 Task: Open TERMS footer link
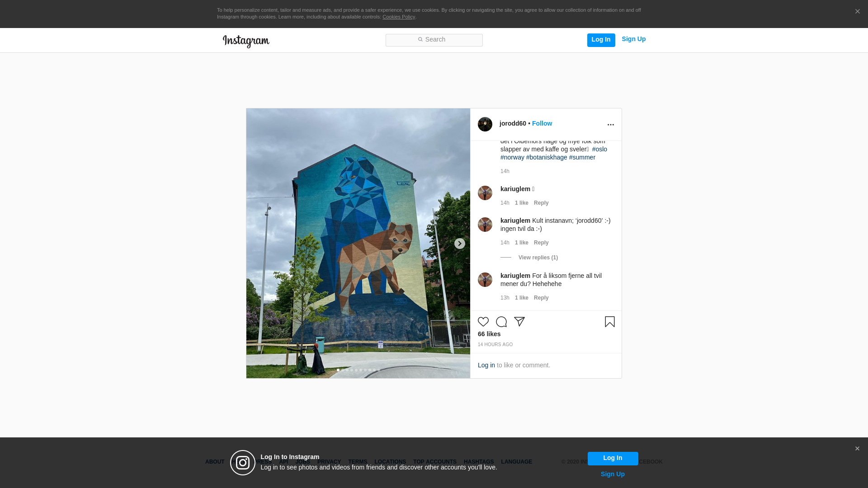point(358,462)
